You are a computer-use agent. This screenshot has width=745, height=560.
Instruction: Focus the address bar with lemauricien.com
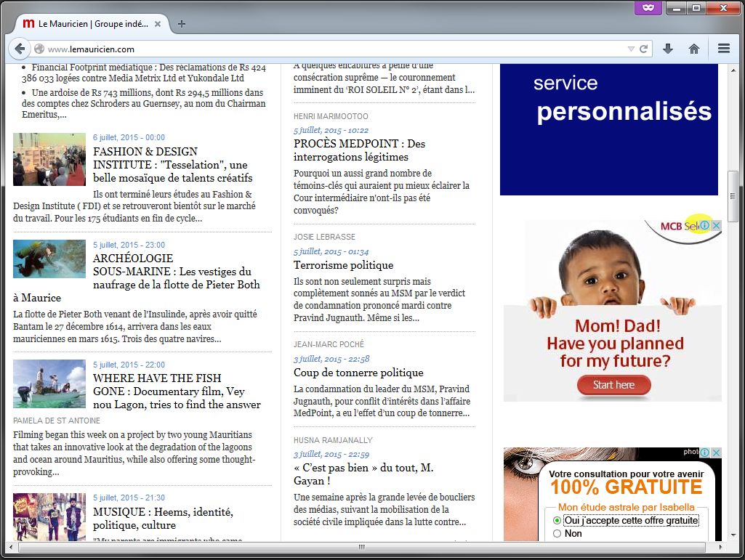pyautogui.click(x=333, y=49)
